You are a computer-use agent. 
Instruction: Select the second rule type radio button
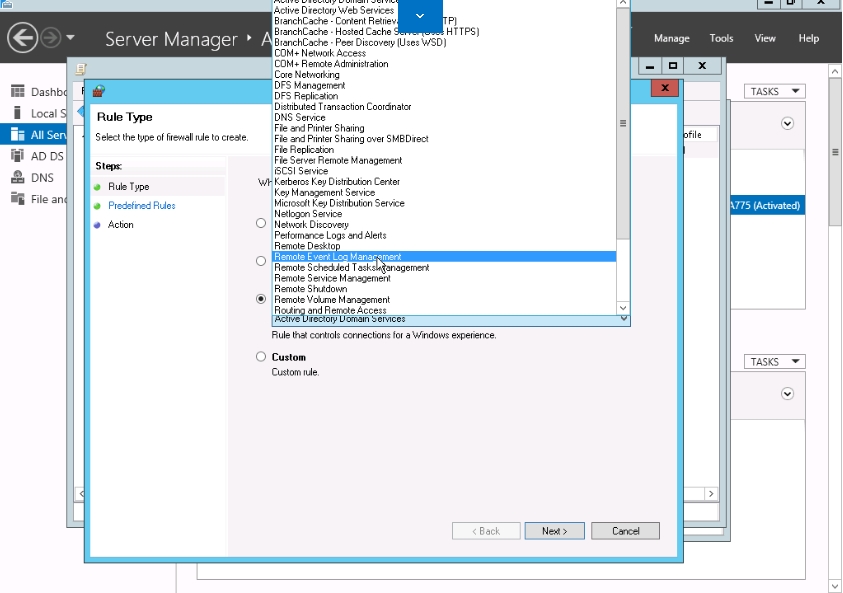pos(261,261)
